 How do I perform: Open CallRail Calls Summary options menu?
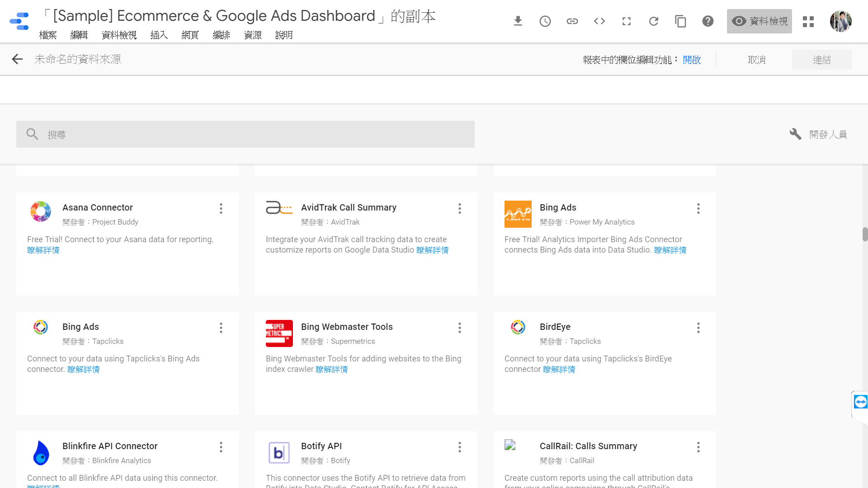click(698, 447)
